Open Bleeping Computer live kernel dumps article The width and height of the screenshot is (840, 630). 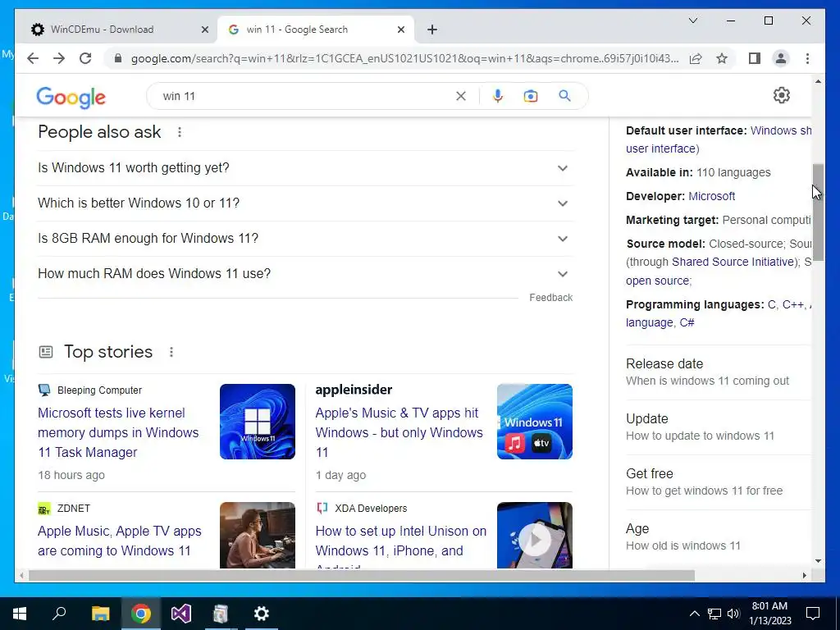click(x=118, y=432)
